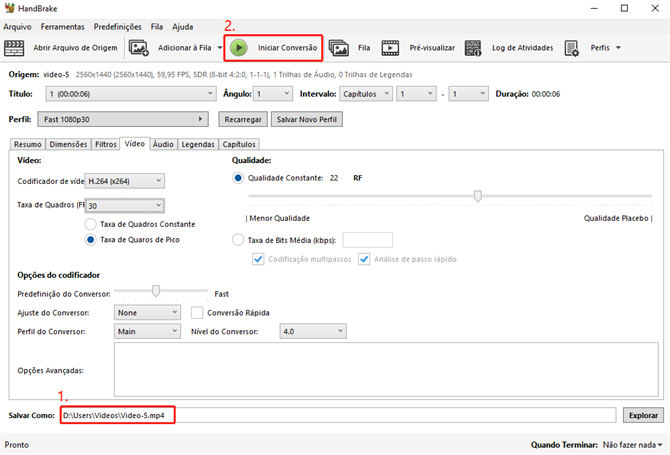Click the Pré-visualizar preview icon
Viewport: 670px width, 455px height.
[x=390, y=47]
